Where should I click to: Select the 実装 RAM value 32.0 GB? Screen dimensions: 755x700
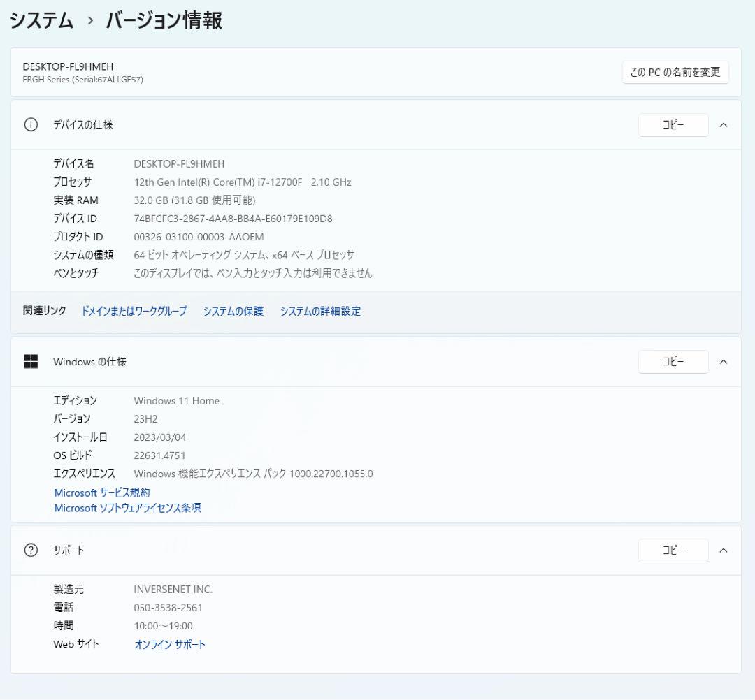(x=194, y=200)
